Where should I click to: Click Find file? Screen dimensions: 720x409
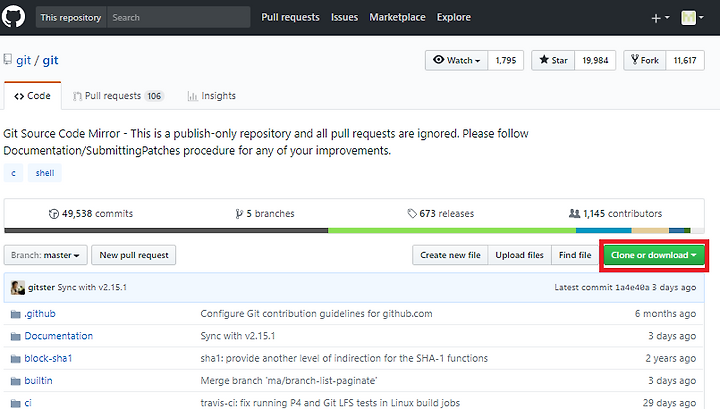click(x=575, y=255)
